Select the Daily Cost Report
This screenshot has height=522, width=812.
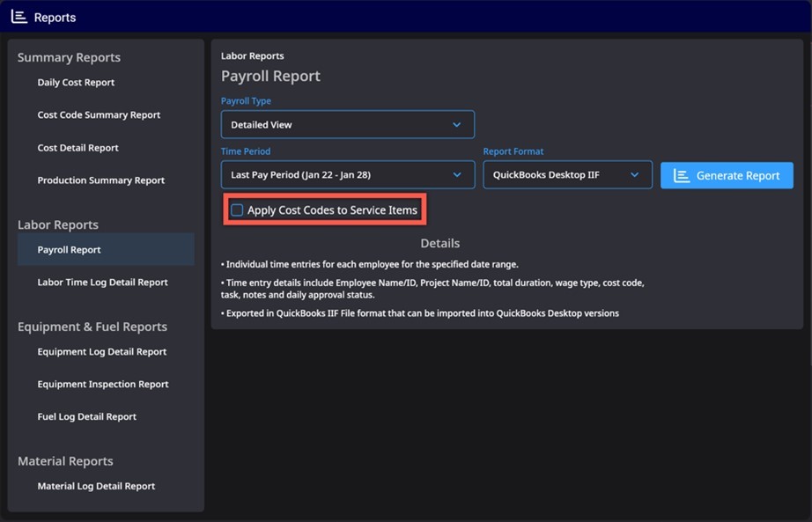coord(76,82)
